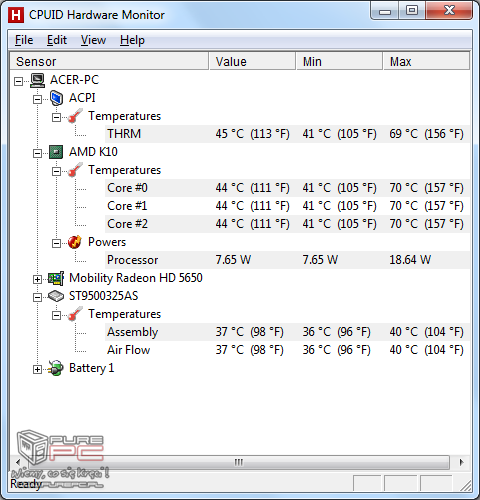The image size is (480, 500).
Task: Select the Core #0 row
Action: pyautogui.click(x=287, y=188)
